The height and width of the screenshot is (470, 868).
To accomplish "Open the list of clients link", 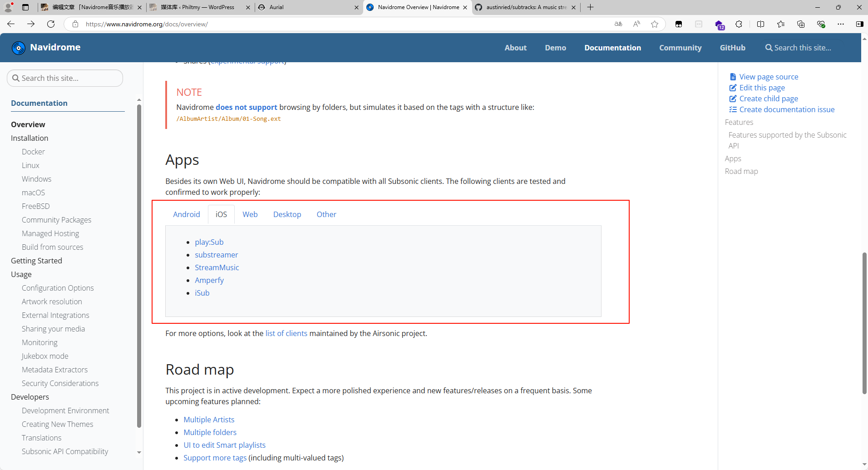I will [x=286, y=333].
